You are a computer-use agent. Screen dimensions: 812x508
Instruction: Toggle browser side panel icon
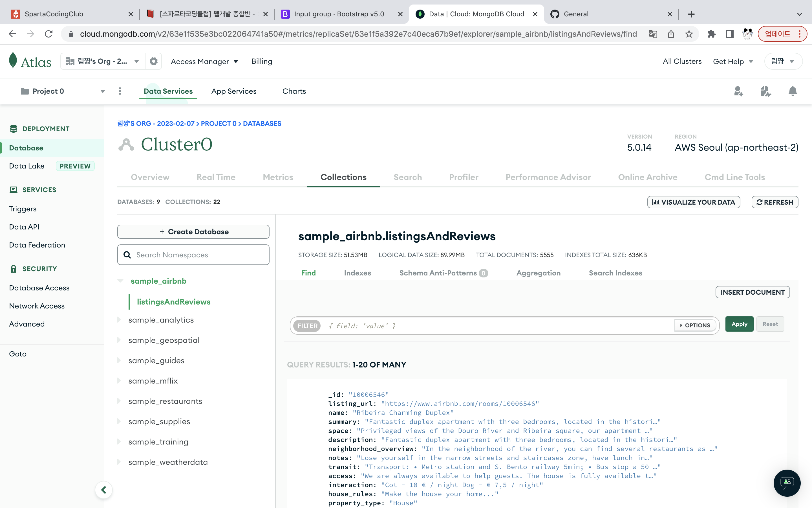click(x=729, y=34)
